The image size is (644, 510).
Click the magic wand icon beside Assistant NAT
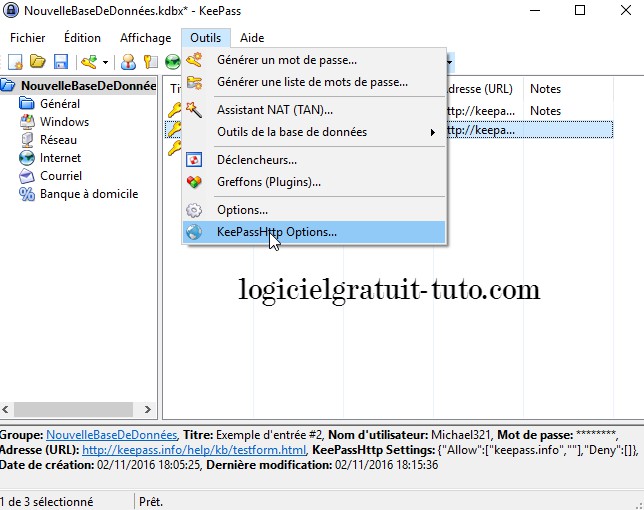(x=194, y=110)
